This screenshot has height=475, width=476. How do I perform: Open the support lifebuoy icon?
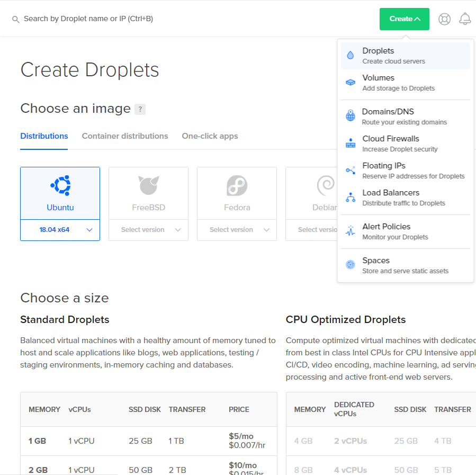(444, 19)
